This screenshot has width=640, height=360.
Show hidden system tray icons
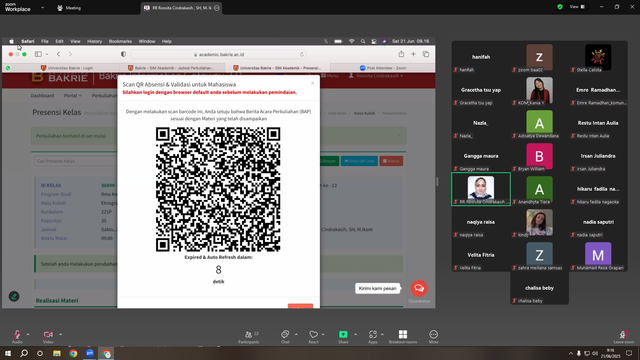[571, 353]
